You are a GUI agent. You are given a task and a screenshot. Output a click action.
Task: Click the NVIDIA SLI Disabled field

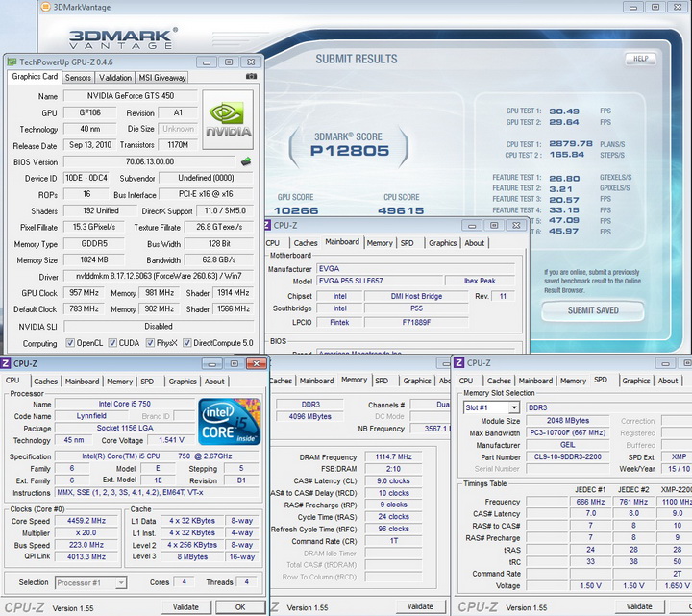[159, 327]
